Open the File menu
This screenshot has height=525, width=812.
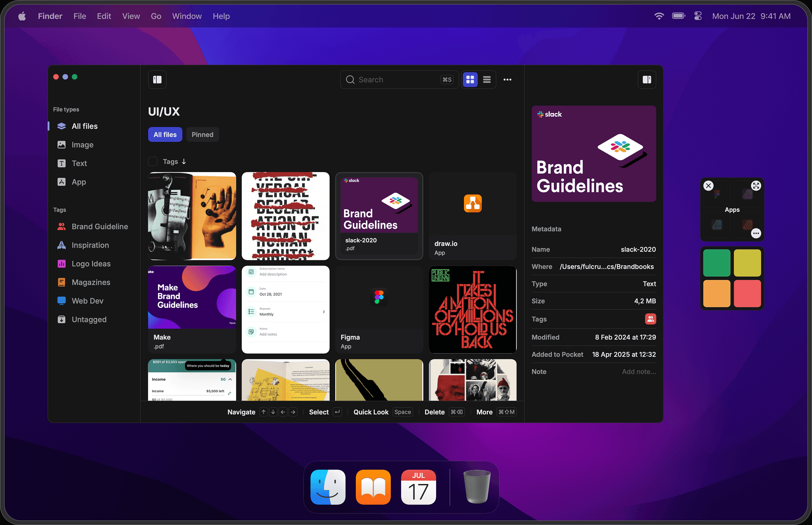(x=80, y=16)
